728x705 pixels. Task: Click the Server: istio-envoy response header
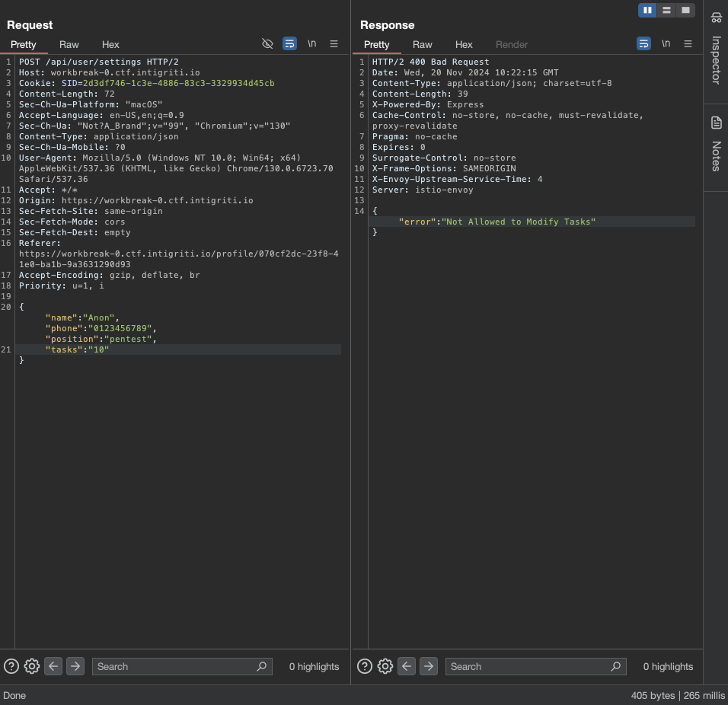[423, 190]
